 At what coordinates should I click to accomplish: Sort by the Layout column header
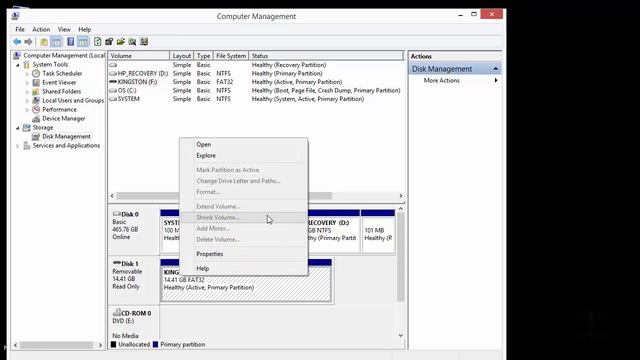coord(181,56)
